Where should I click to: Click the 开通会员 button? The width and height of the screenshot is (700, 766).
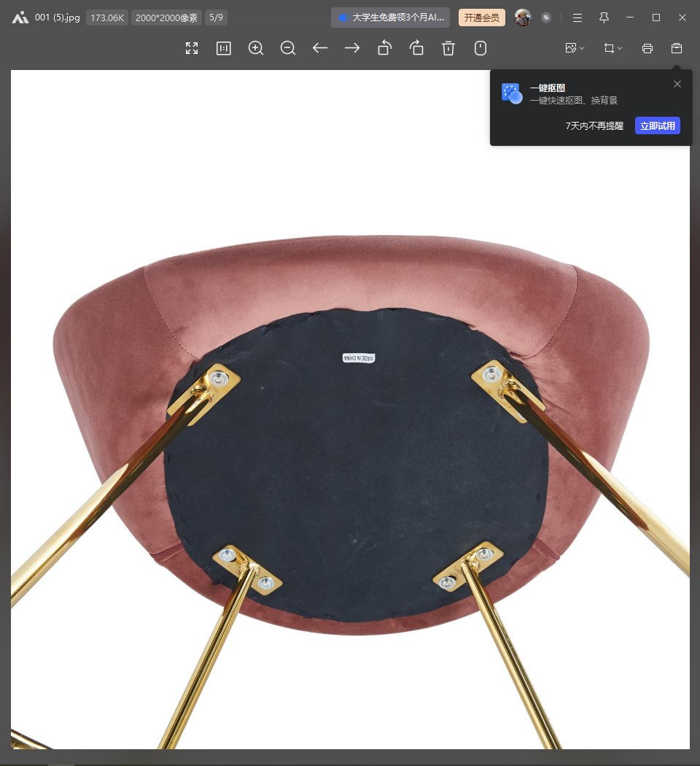click(482, 17)
